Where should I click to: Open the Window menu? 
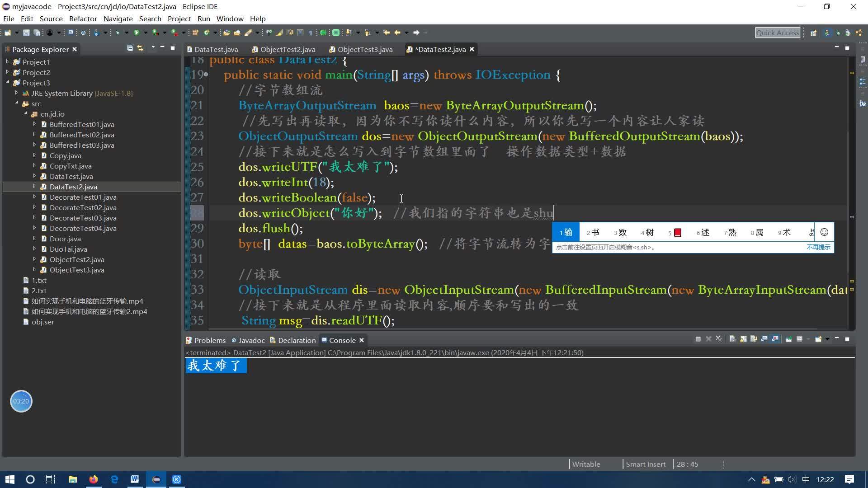coord(230,19)
